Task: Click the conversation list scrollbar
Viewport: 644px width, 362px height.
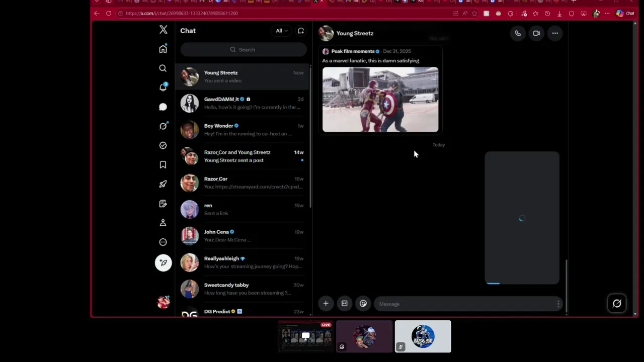Action: tap(310, 136)
